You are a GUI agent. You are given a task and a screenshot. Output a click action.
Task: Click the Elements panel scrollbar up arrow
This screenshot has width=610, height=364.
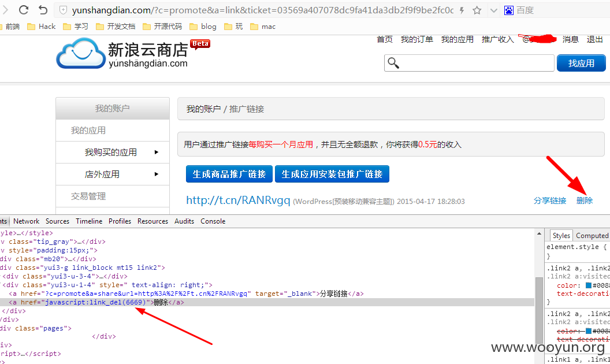[x=539, y=233]
